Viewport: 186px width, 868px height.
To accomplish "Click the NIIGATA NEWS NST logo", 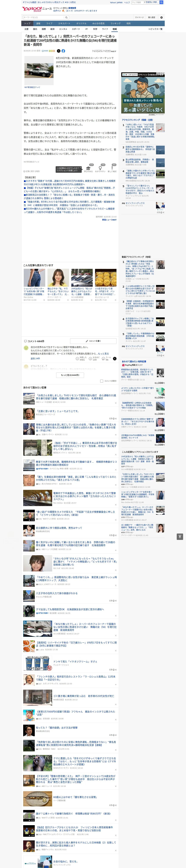I will [104, 51].
